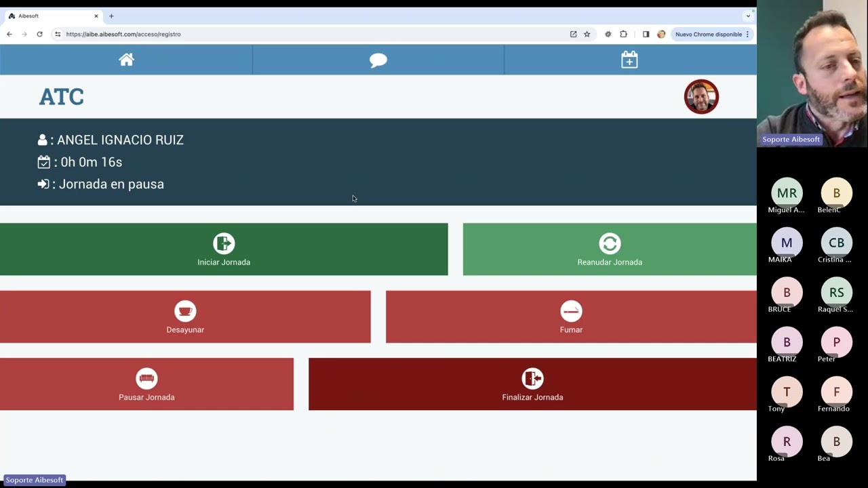Open the chat bubble tab
The image size is (868, 488).
click(378, 60)
